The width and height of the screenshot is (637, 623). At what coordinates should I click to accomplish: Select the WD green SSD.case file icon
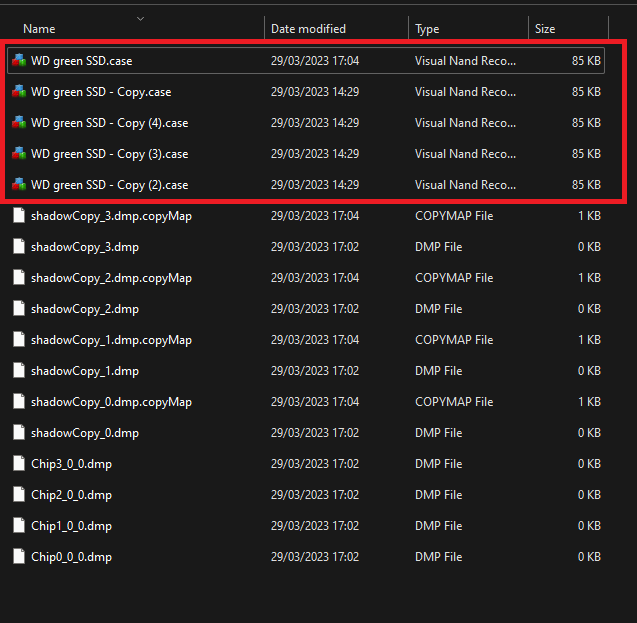[19, 61]
